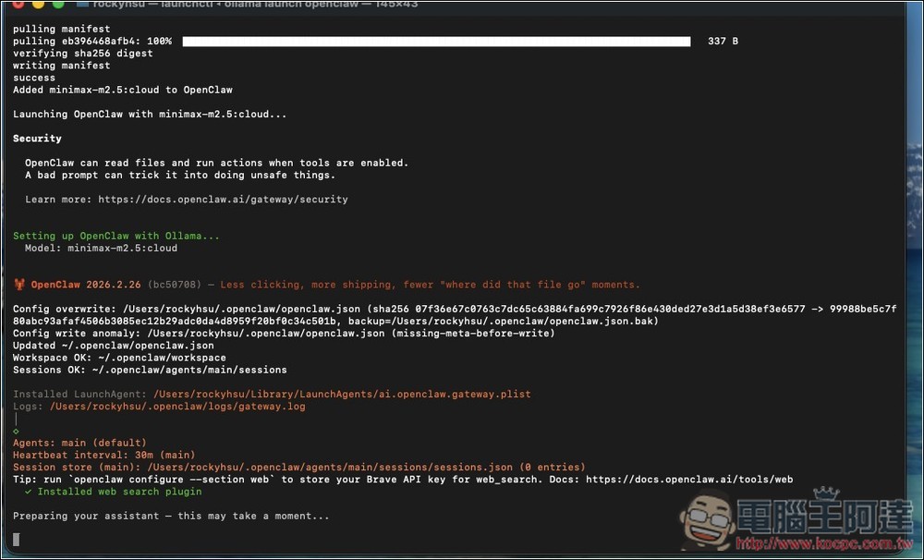Click the 'Config overwrite:' line
This screenshot has width=924, height=560.
455,315
